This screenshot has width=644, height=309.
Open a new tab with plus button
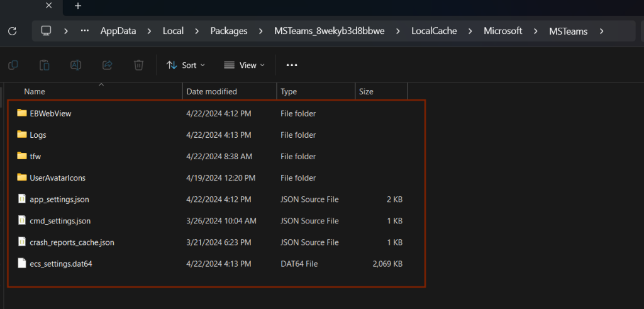[x=78, y=6]
